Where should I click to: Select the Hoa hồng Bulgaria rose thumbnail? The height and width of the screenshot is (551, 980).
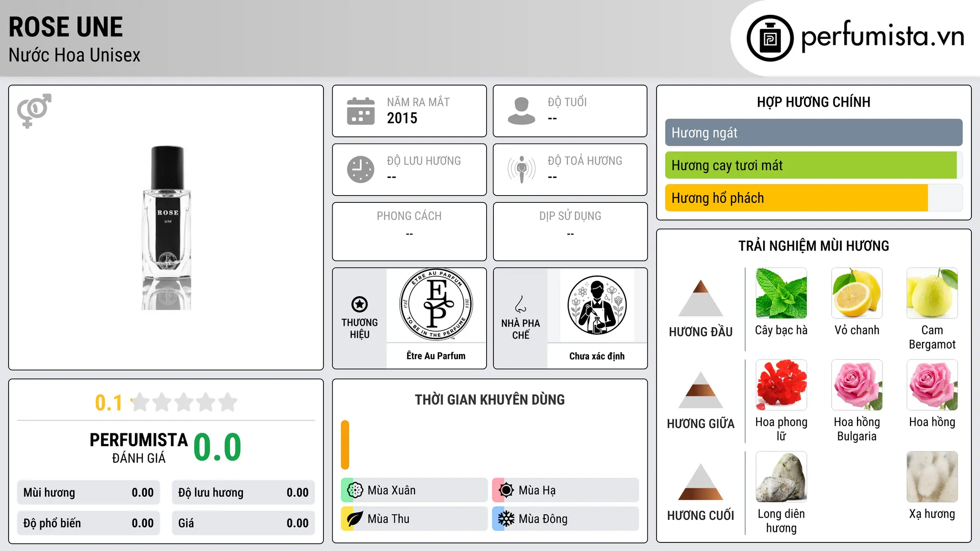857,385
